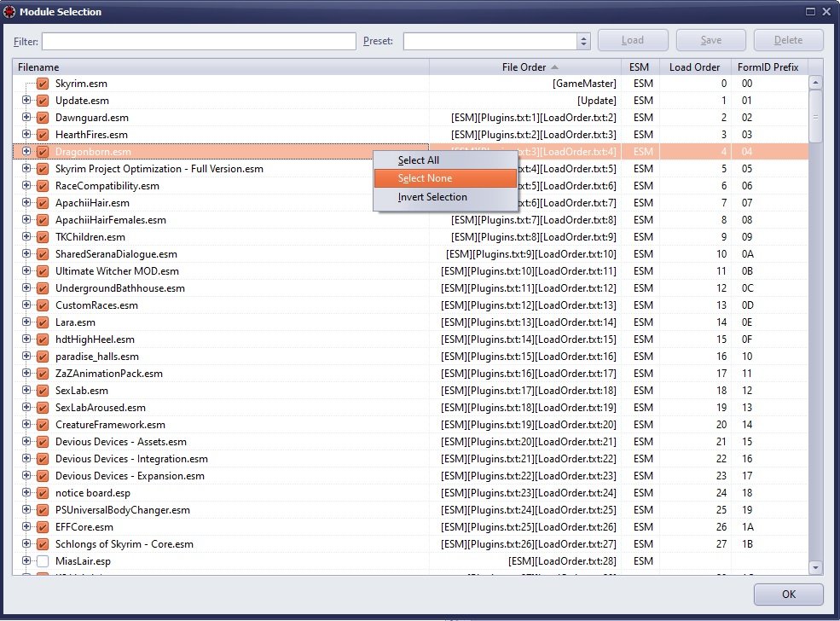Choose Select All from context menu
This screenshot has width=840, height=621.
tap(418, 160)
